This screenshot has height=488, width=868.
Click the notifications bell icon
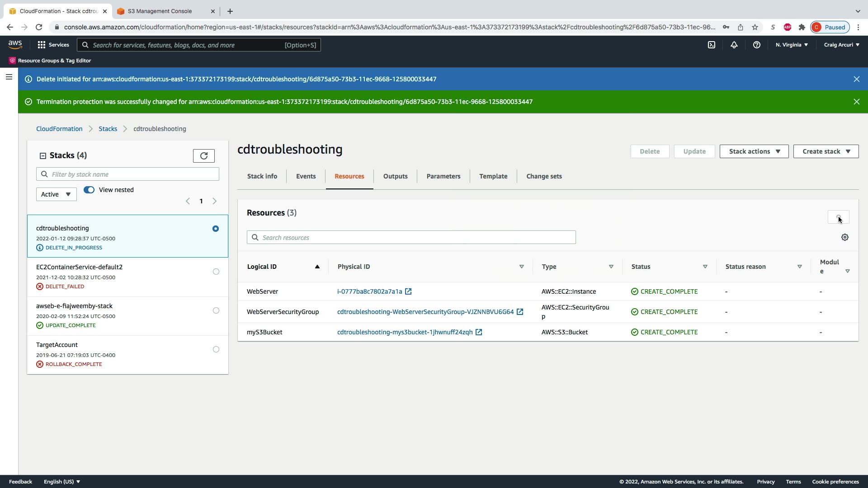coord(734,45)
